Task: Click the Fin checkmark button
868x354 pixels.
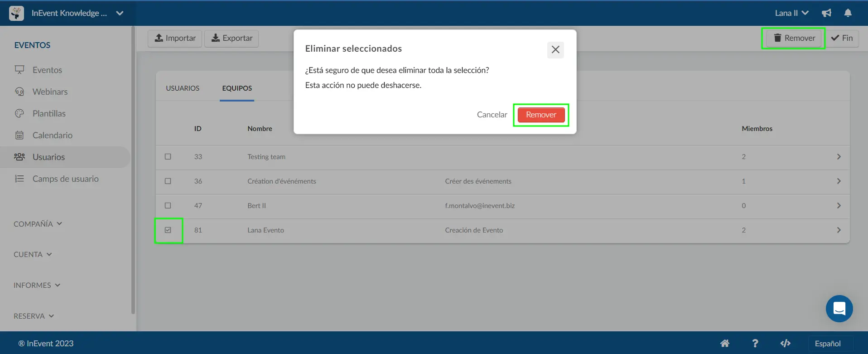Action: 842,38
